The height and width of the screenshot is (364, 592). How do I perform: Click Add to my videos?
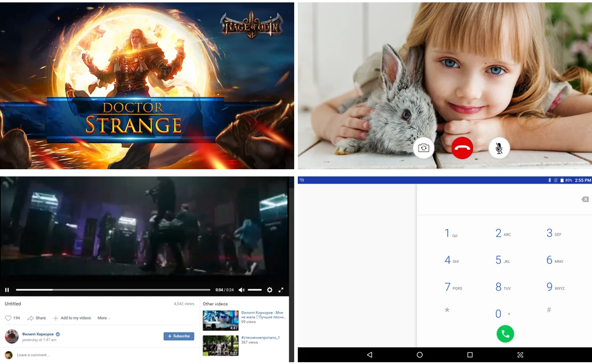pyautogui.click(x=72, y=318)
